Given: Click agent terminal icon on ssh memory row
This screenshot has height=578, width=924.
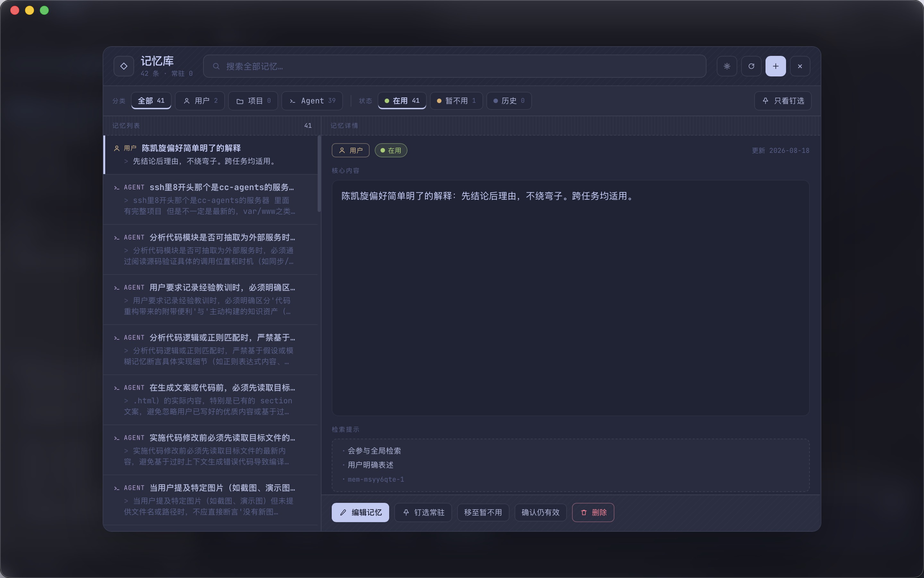Looking at the screenshot, I should [117, 188].
